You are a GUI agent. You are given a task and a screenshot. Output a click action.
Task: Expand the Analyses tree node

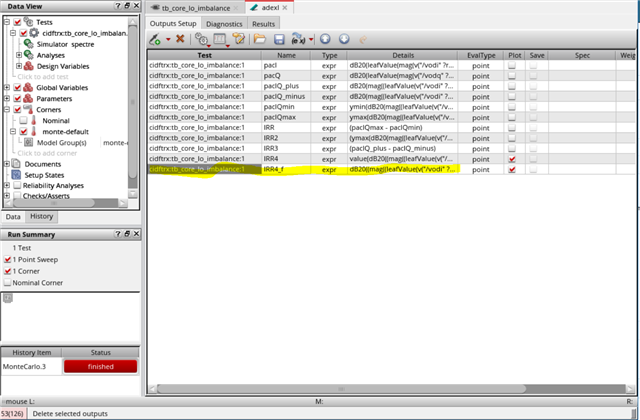(19, 55)
